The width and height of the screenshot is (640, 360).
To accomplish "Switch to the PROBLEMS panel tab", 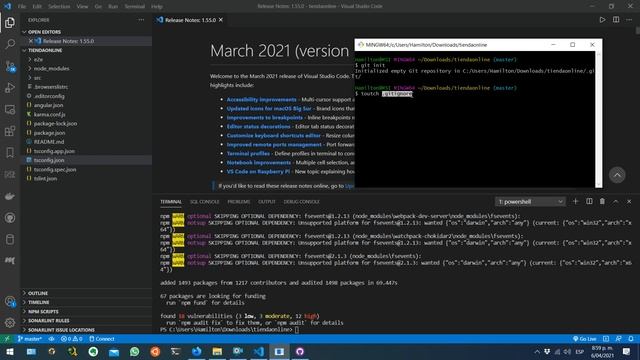I will point(239,202).
